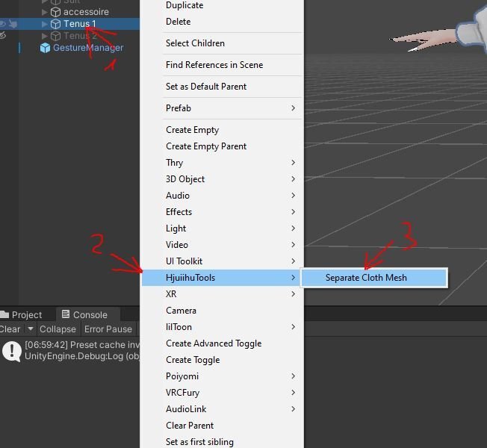The width and height of the screenshot is (487, 448).
Task: Expand the Tenus 1 tree arrow
Action: point(44,24)
